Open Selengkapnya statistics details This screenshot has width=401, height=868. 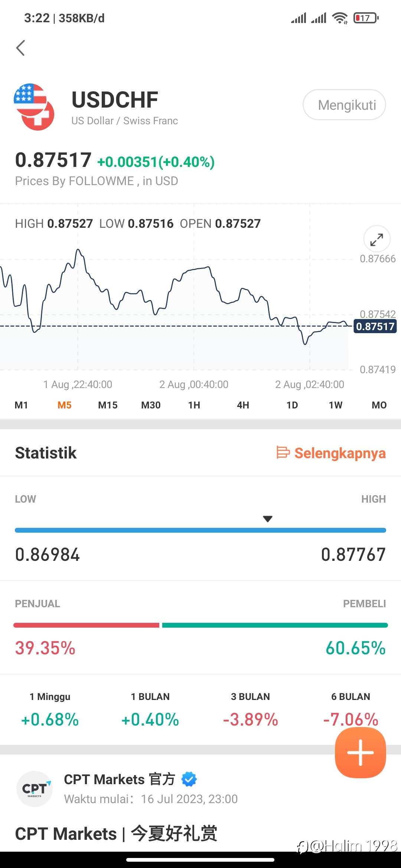click(331, 453)
